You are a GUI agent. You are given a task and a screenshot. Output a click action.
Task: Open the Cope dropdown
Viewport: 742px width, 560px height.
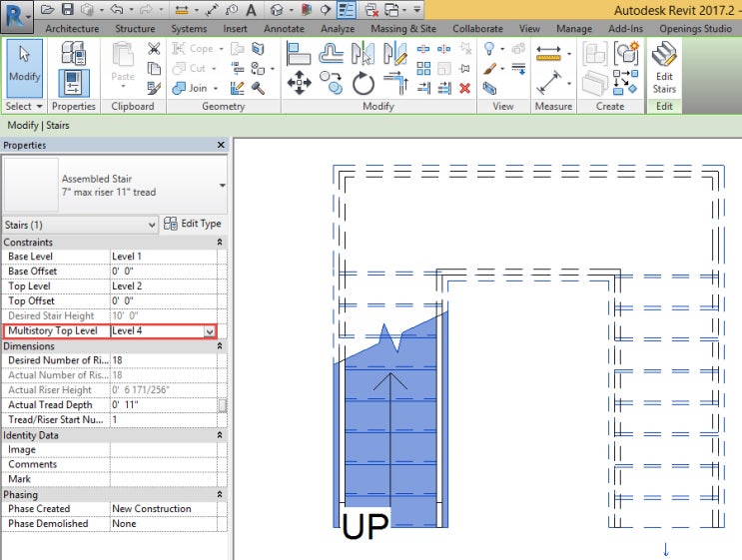coord(221,49)
